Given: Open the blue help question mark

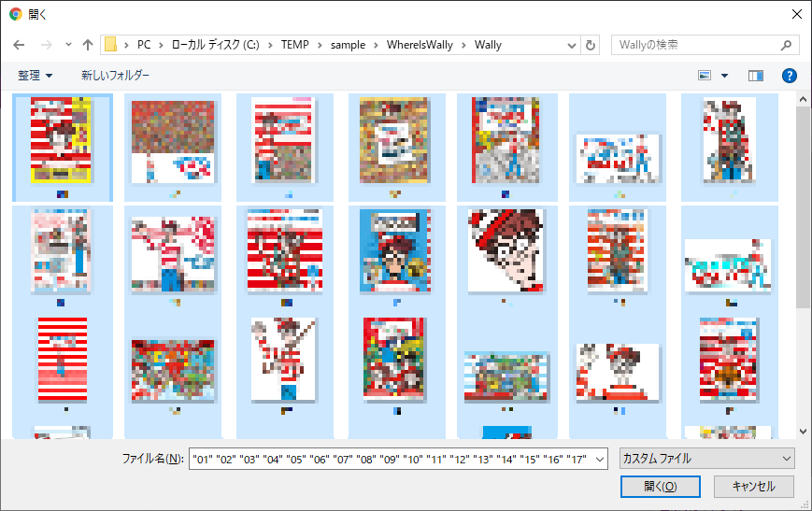Looking at the screenshot, I should point(790,76).
